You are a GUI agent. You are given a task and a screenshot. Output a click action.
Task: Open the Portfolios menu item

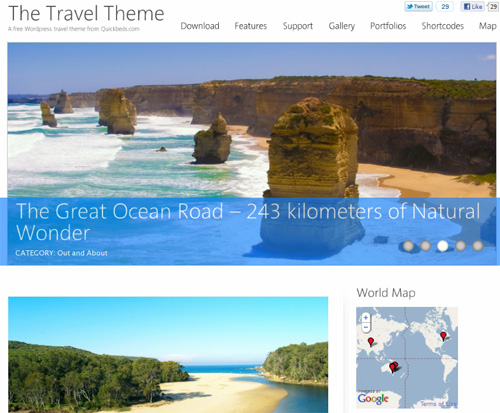(388, 26)
